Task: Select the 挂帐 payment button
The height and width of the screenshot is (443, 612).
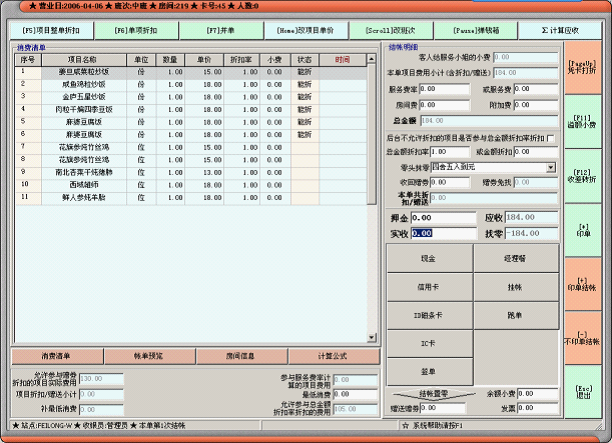Action: (516, 287)
